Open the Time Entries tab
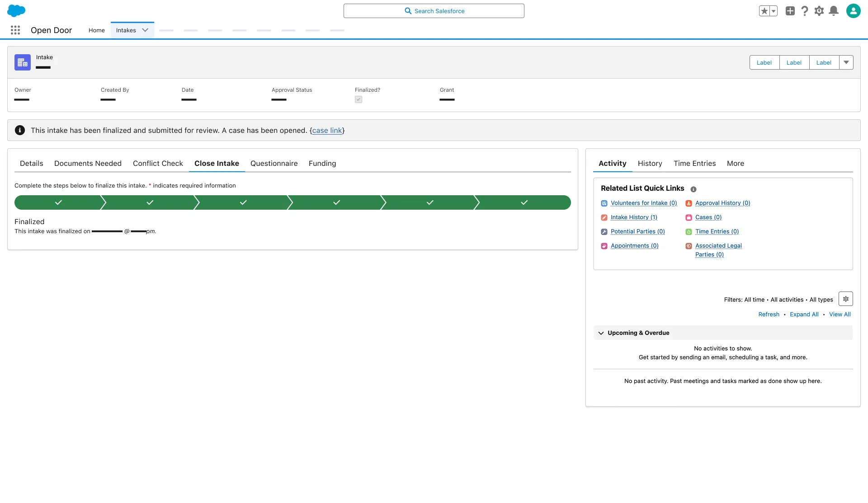 (x=694, y=163)
